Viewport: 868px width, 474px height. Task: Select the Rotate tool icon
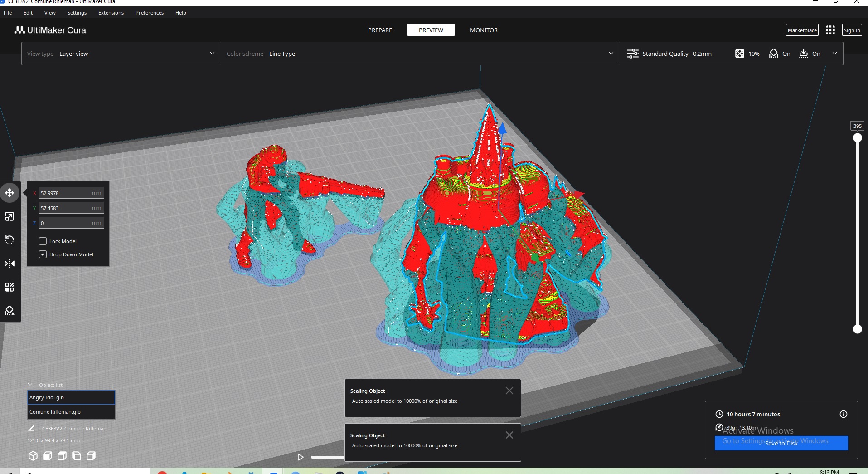(10, 240)
